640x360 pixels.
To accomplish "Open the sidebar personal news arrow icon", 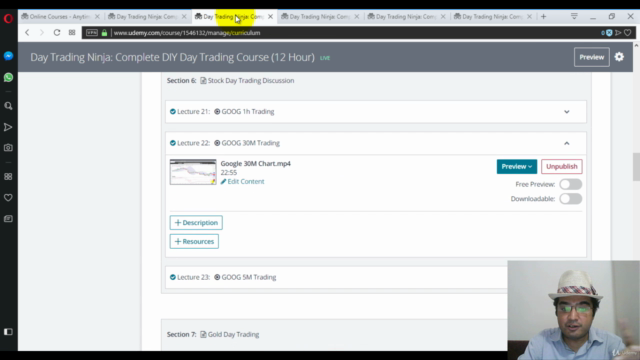I will click(x=8, y=127).
